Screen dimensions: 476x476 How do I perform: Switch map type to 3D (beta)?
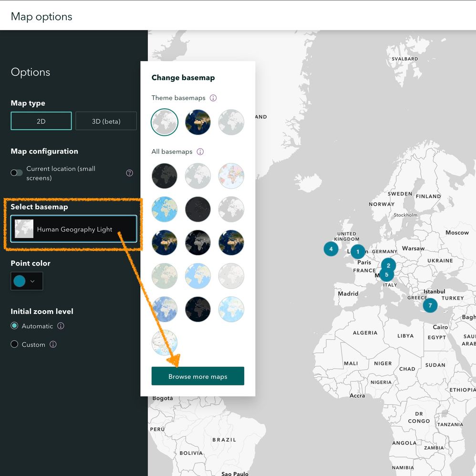tap(106, 121)
